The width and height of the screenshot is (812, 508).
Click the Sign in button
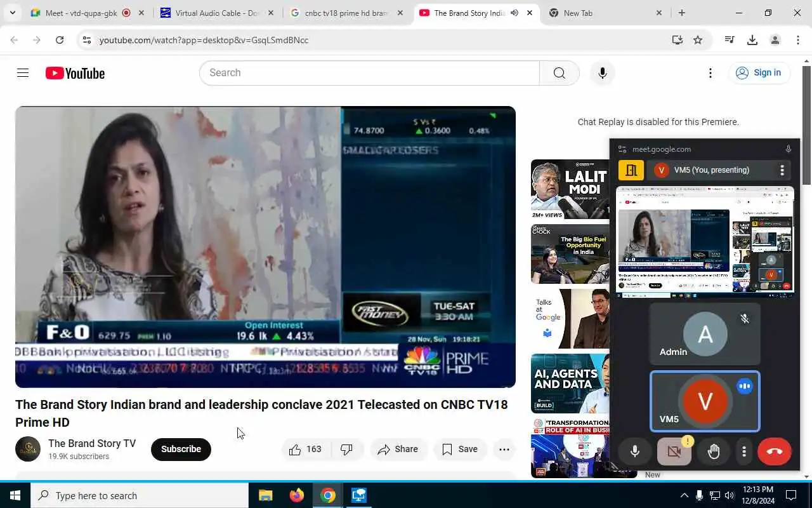759,73
